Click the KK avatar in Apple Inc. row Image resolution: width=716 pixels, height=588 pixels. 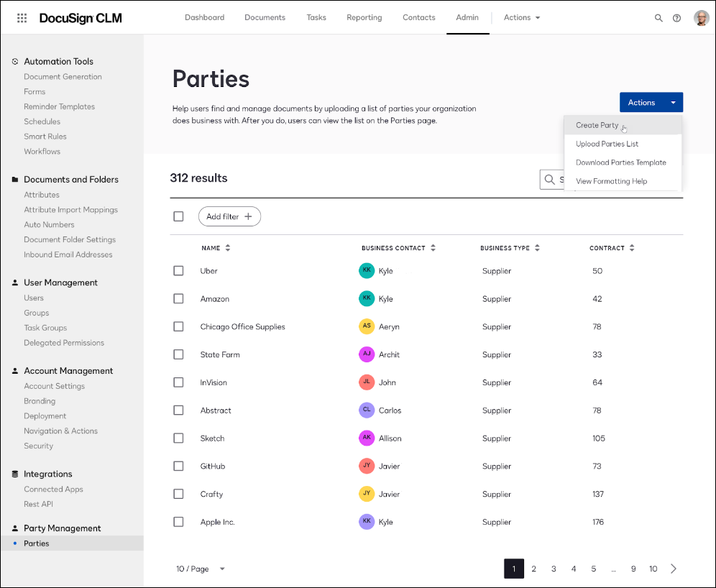click(x=367, y=521)
